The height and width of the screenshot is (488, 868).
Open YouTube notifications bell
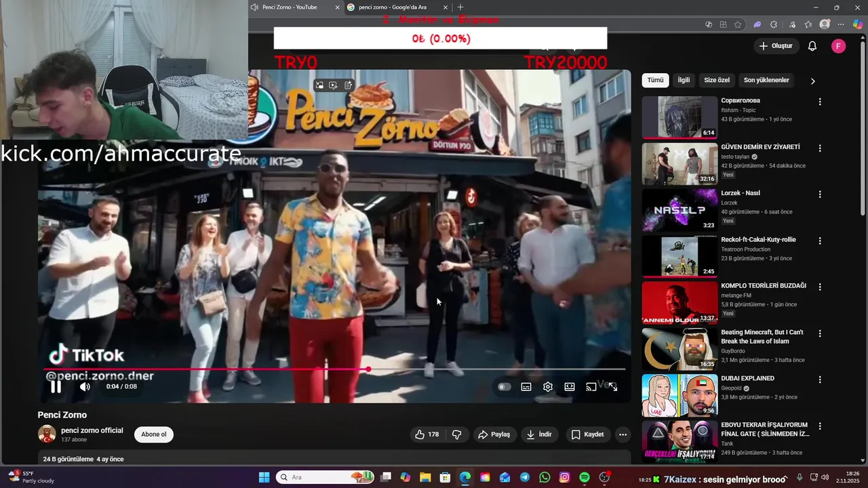pyautogui.click(x=812, y=46)
